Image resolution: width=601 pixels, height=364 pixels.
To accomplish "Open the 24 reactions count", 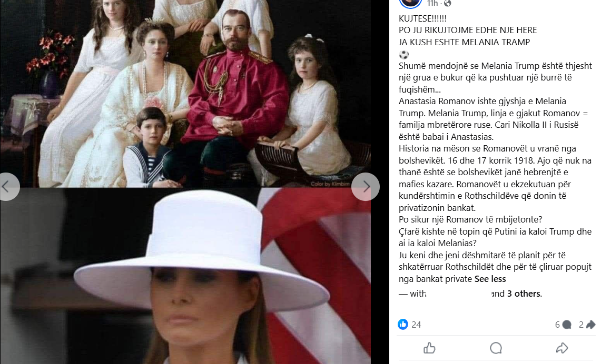I will point(416,325).
